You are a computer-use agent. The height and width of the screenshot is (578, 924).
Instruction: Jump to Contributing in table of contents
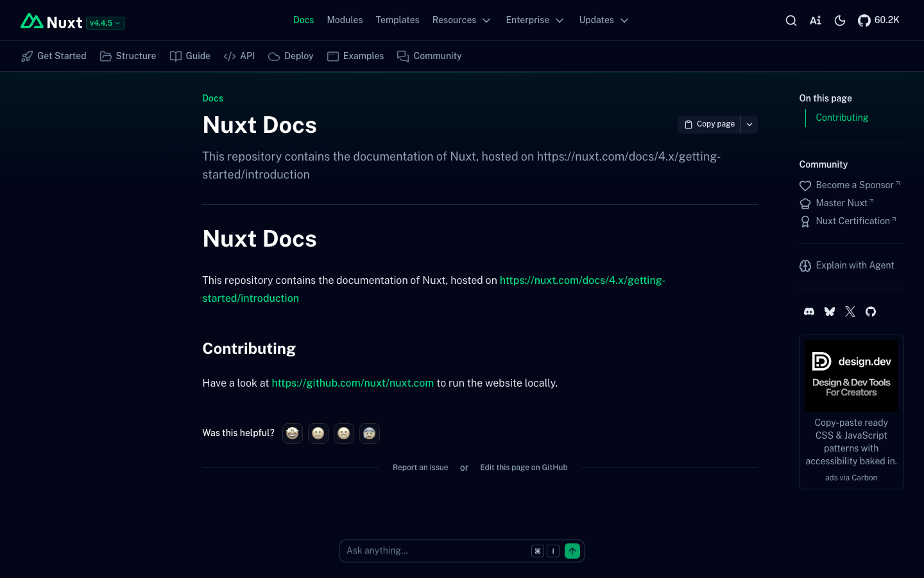pyautogui.click(x=842, y=118)
